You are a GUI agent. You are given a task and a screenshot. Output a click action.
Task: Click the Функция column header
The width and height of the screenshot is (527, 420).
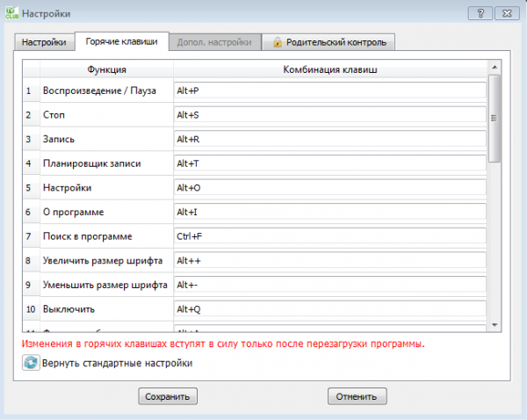coord(106,69)
